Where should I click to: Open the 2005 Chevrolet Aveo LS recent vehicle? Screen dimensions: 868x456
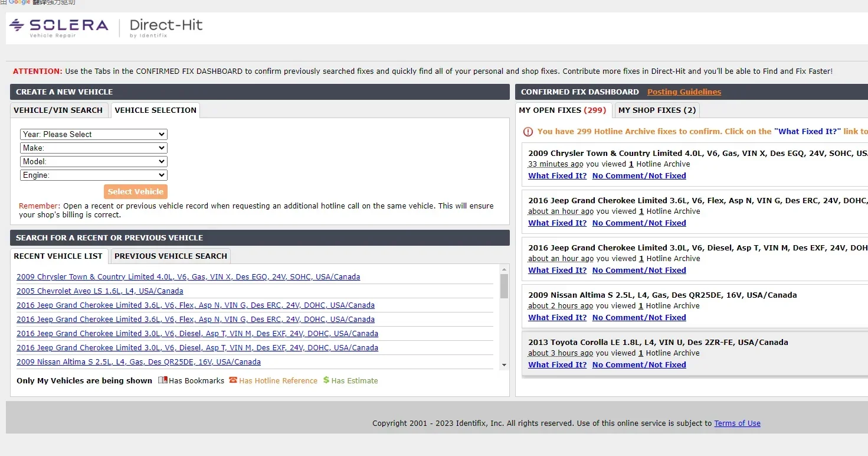[x=100, y=291]
